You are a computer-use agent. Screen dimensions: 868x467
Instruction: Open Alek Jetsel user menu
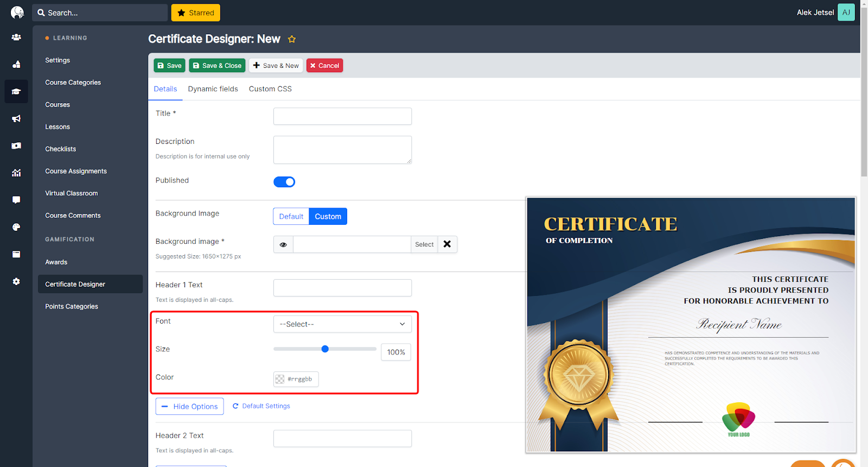click(815, 12)
